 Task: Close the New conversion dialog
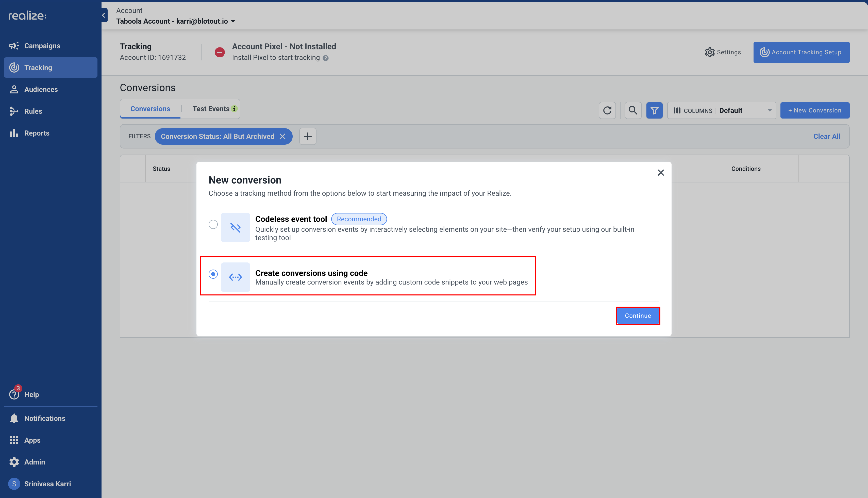coord(660,173)
